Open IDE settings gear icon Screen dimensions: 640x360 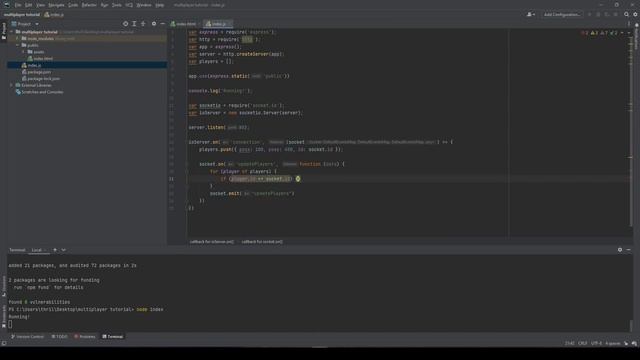635,15
